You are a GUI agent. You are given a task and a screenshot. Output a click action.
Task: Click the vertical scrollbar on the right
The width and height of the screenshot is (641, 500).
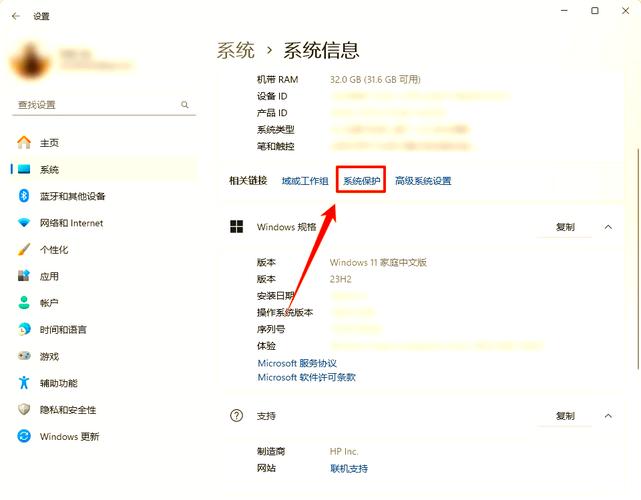click(638, 259)
